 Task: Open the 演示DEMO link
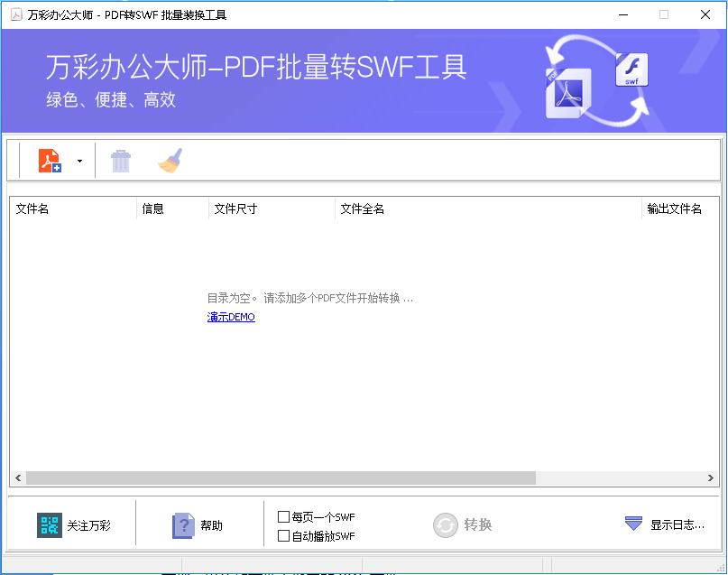230,317
